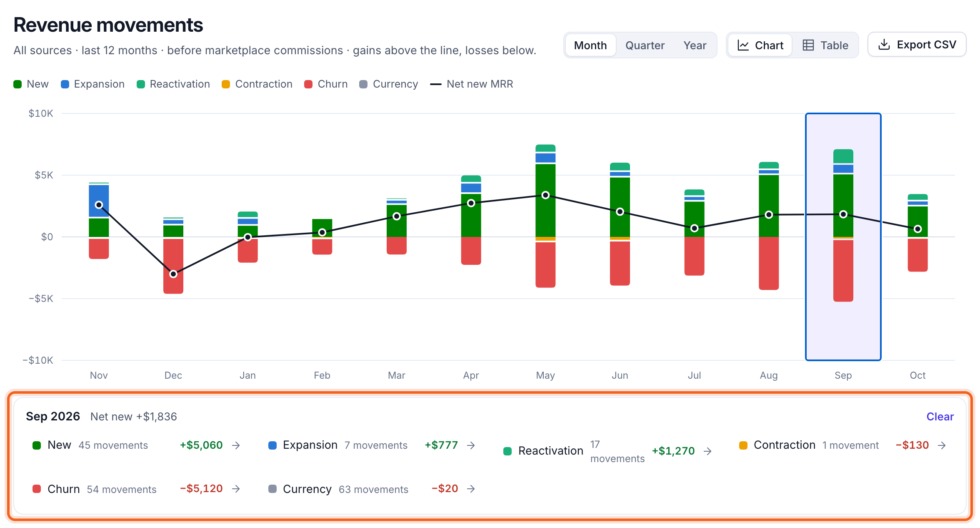This screenshot has width=980, height=528.
Task: Click the Net new MRR point for Feb
Action: (322, 232)
